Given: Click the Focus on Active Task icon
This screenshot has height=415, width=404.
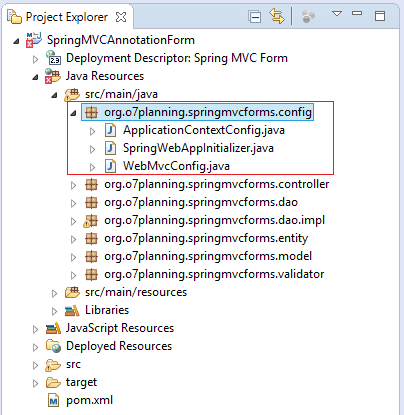Looking at the screenshot, I should click(308, 16).
